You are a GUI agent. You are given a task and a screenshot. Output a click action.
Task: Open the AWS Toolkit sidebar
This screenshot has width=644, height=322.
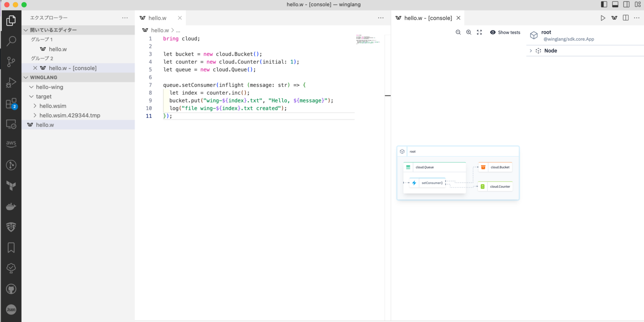pos(10,143)
